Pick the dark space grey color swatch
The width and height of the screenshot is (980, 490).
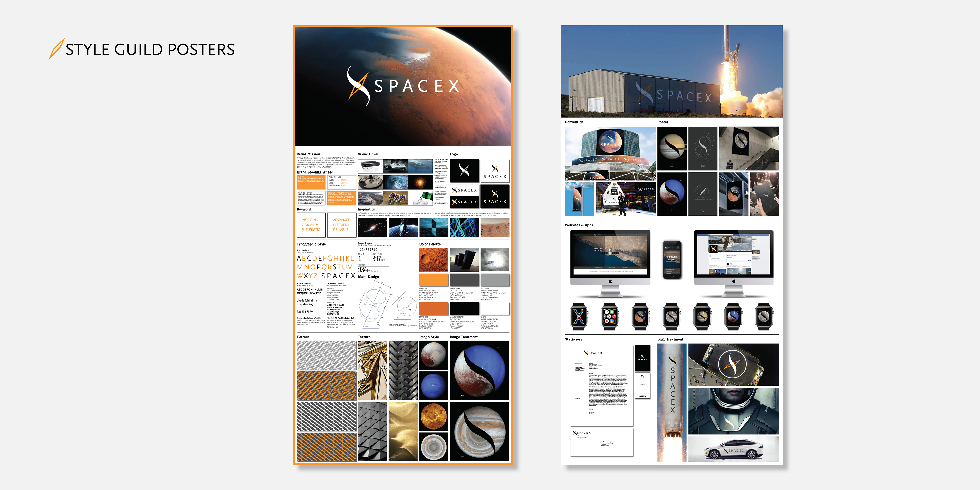coord(464,280)
